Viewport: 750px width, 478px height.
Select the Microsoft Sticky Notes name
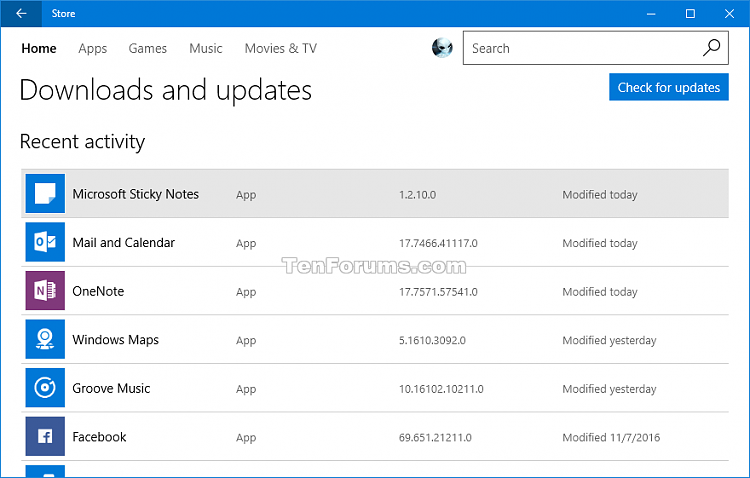(x=135, y=194)
